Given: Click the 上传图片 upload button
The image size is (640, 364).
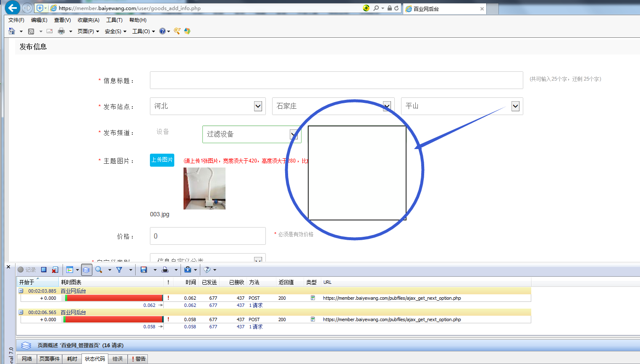Looking at the screenshot, I should (x=162, y=160).
